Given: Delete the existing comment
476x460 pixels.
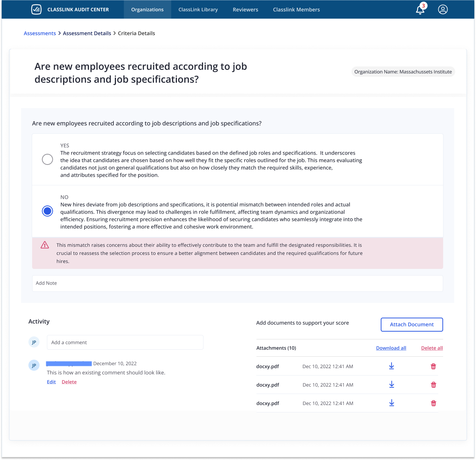Looking at the screenshot, I should 69,382.
